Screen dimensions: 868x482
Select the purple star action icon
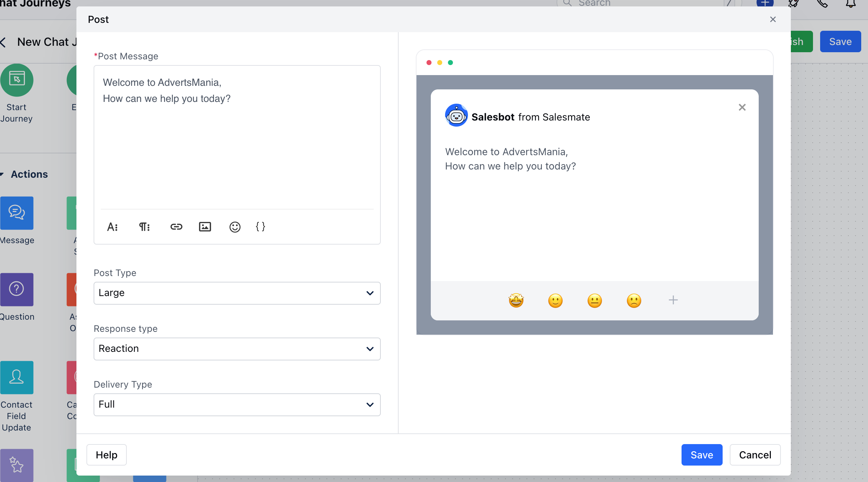point(17,465)
